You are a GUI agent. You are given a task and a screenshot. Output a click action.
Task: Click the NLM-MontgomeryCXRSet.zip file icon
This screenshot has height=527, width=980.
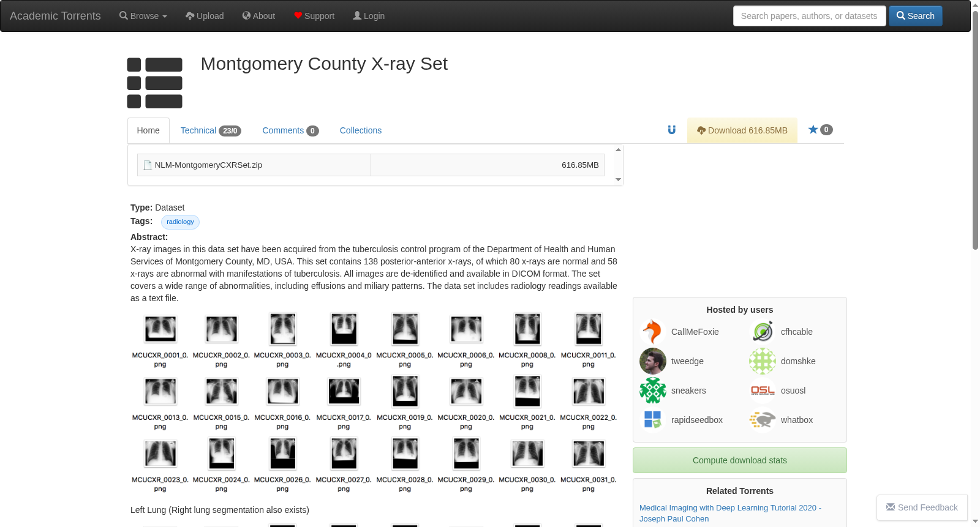point(148,165)
